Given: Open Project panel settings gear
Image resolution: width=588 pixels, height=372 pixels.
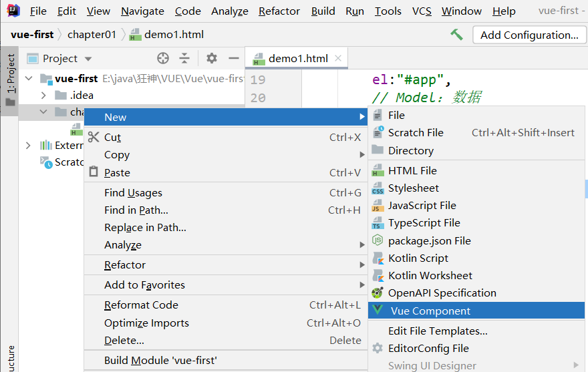Looking at the screenshot, I should [212, 58].
